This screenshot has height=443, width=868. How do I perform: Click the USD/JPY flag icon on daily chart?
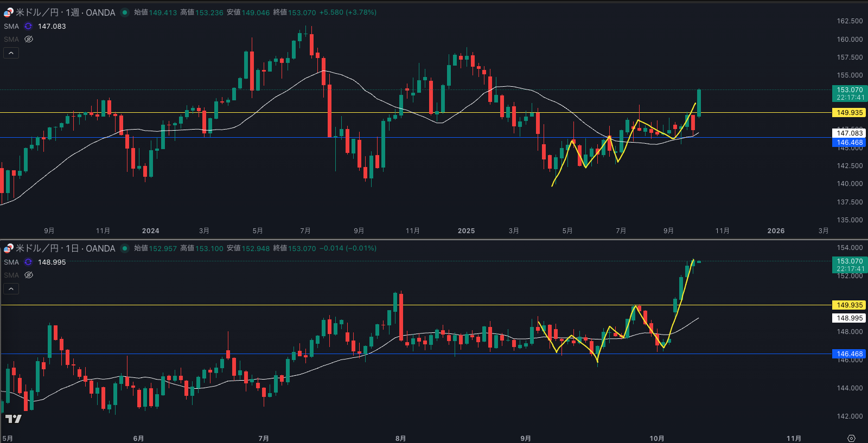[x=8, y=248]
